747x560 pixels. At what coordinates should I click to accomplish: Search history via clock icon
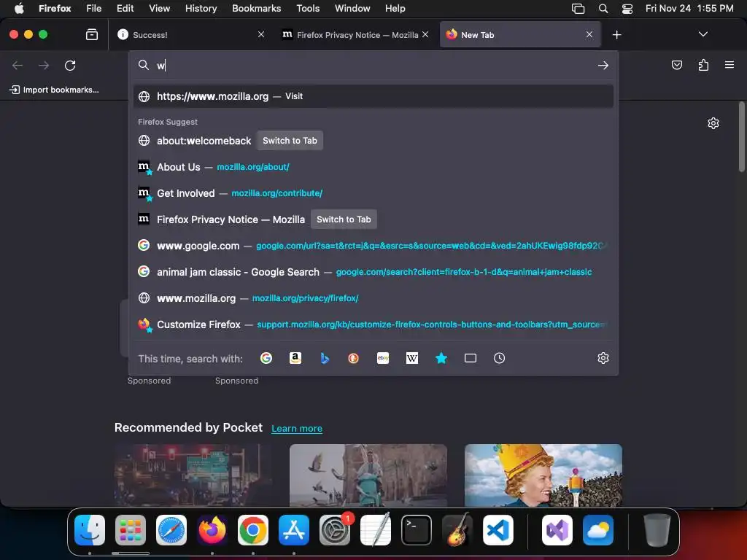click(x=499, y=358)
